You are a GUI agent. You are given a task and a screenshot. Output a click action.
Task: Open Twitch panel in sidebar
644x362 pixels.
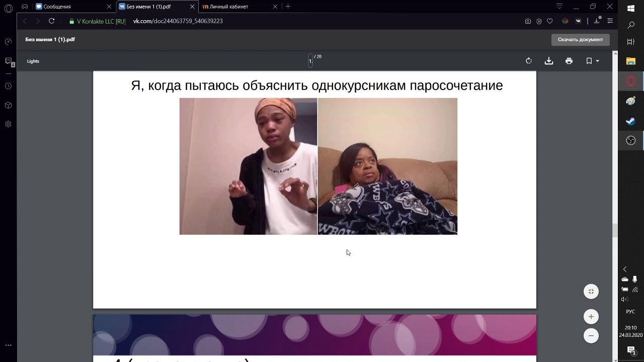pyautogui.click(x=8, y=61)
